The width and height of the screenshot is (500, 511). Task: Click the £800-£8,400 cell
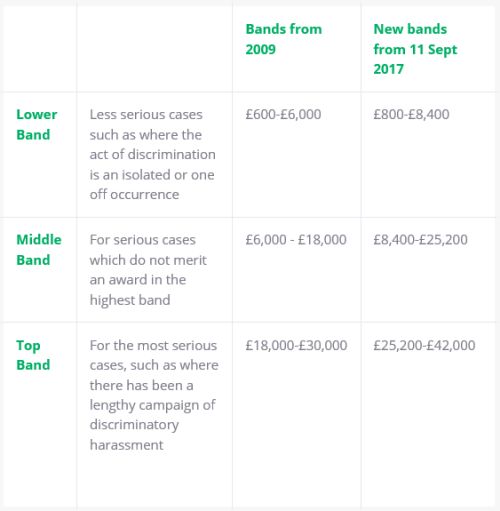point(411,114)
